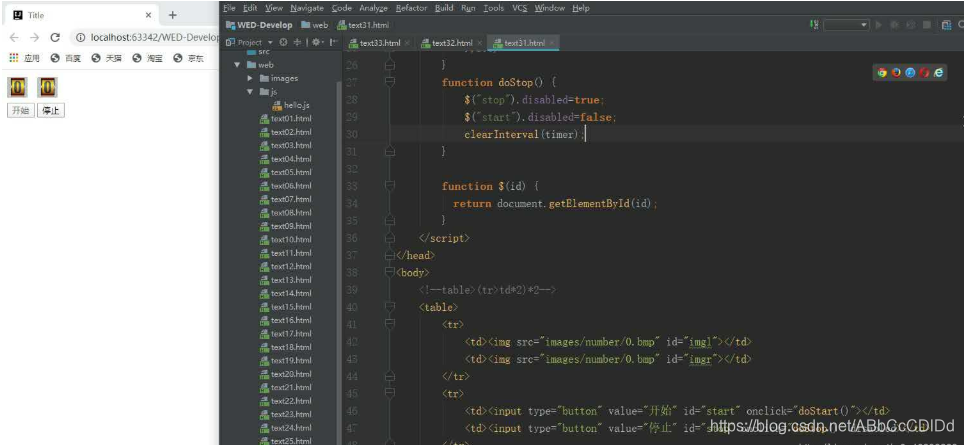Click the Run with Coverage toolbar icon

point(911,25)
